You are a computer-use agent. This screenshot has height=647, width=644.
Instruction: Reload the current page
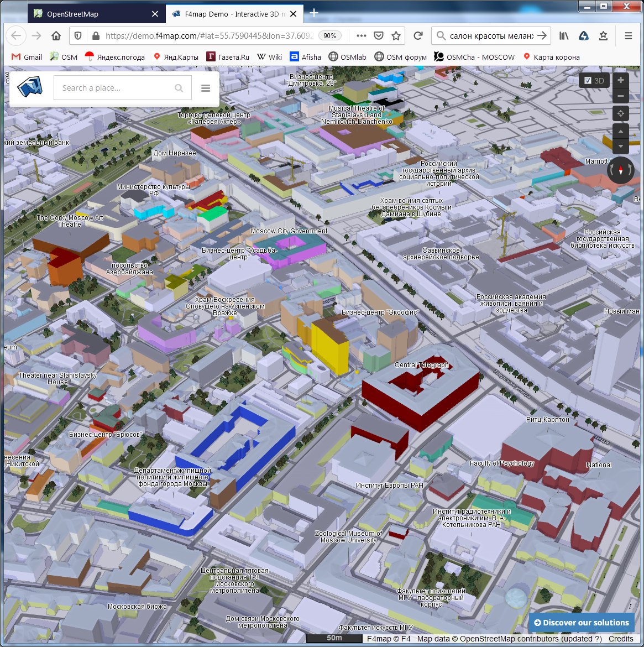tap(418, 36)
